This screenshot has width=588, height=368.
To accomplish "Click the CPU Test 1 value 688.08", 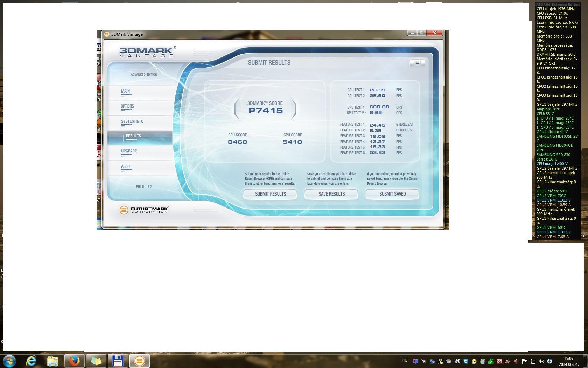I will [379, 107].
